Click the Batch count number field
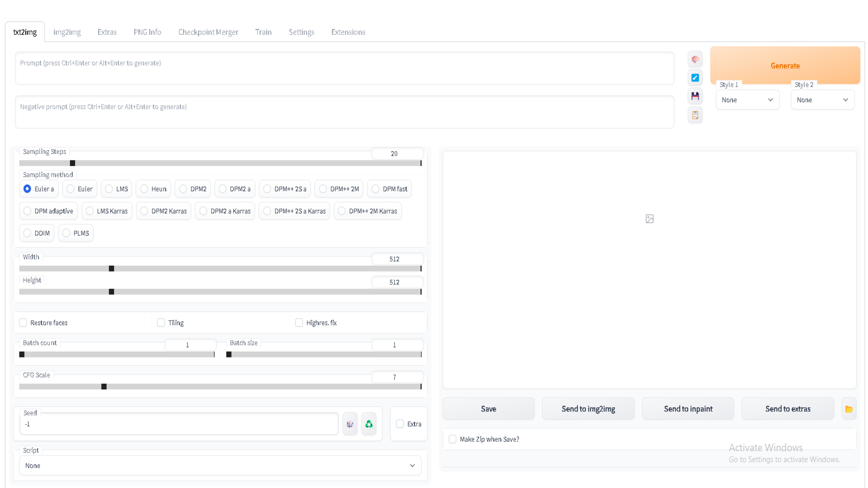Viewport: 868px width, 488px height. (190, 345)
